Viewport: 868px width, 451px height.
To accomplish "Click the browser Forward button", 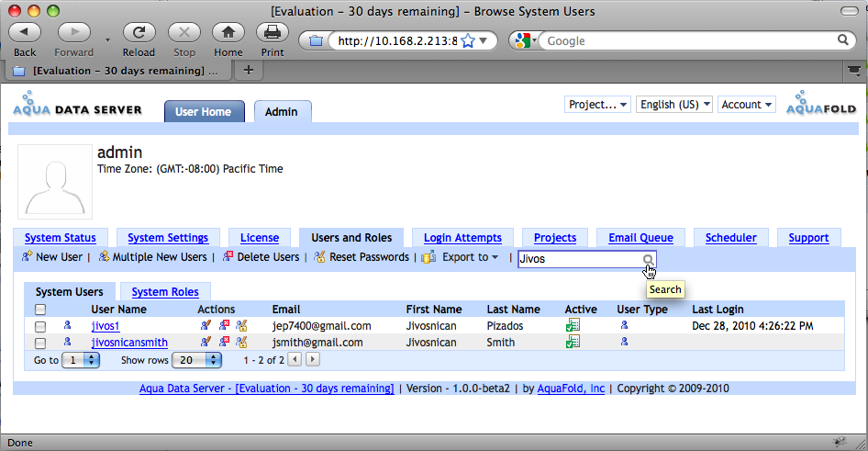I will coord(74,33).
